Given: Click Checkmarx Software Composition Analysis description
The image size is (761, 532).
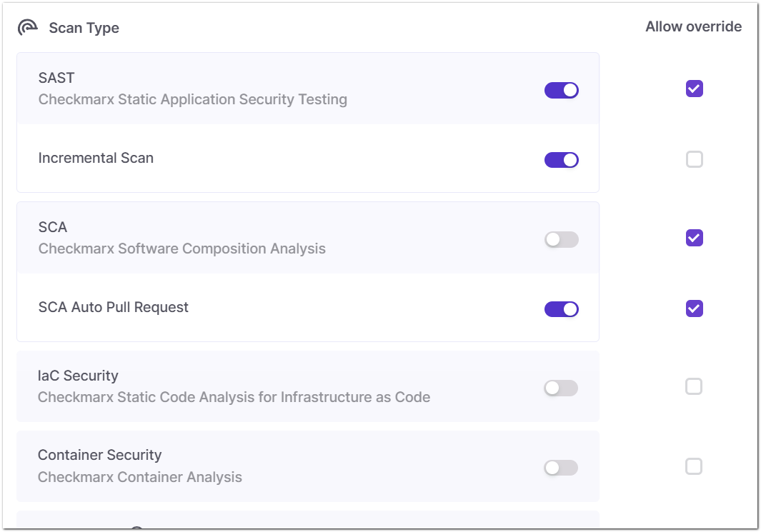Looking at the screenshot, I should pyautogui.click(x=182, y=249).
